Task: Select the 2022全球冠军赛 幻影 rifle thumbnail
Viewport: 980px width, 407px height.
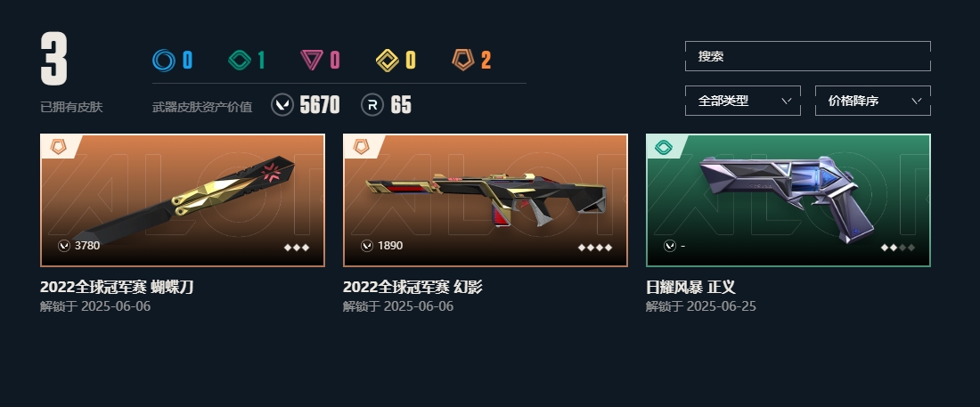Action: (485, 200)
